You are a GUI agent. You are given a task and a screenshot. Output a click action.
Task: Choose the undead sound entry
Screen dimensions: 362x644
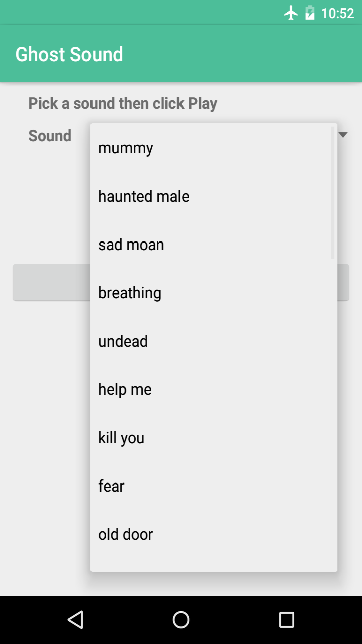[x=123, y=341]
